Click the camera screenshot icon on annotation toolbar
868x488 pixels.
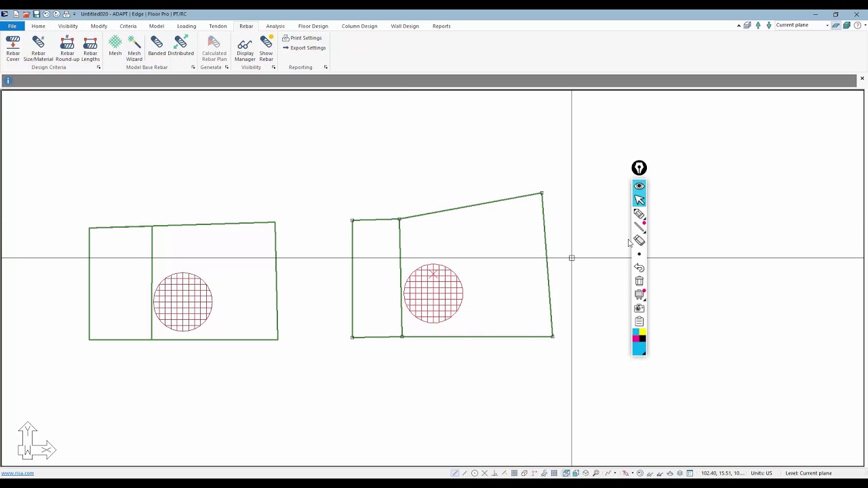[x=639, y=308]
